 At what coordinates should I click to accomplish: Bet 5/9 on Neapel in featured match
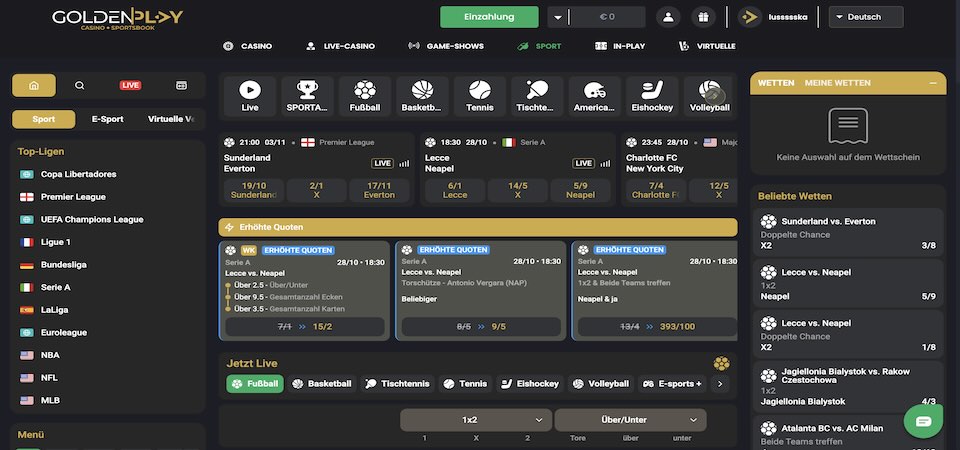[x=580, y=190]
